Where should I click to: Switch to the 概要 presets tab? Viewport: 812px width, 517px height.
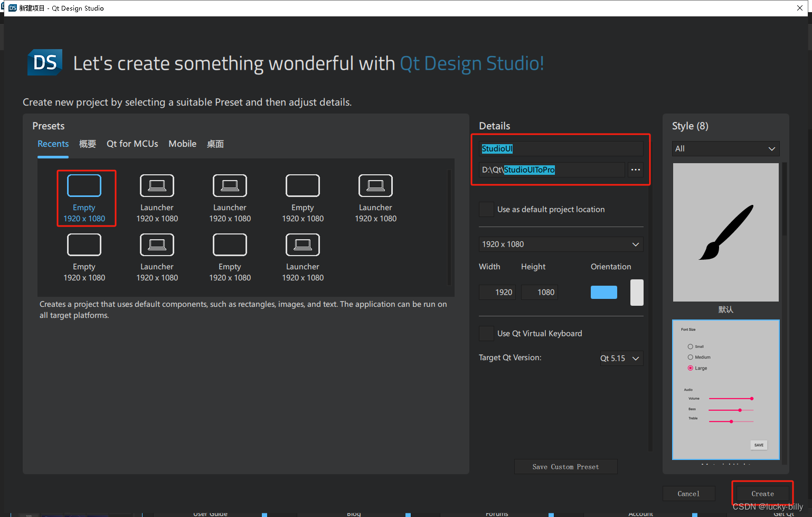(88, 144)
